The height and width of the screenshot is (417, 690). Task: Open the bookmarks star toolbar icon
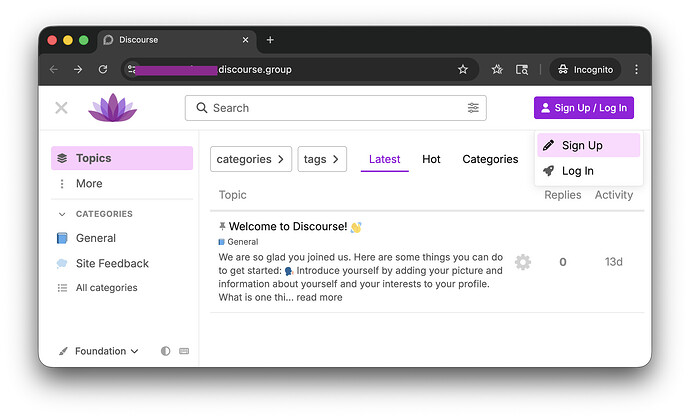coord(497,70)
